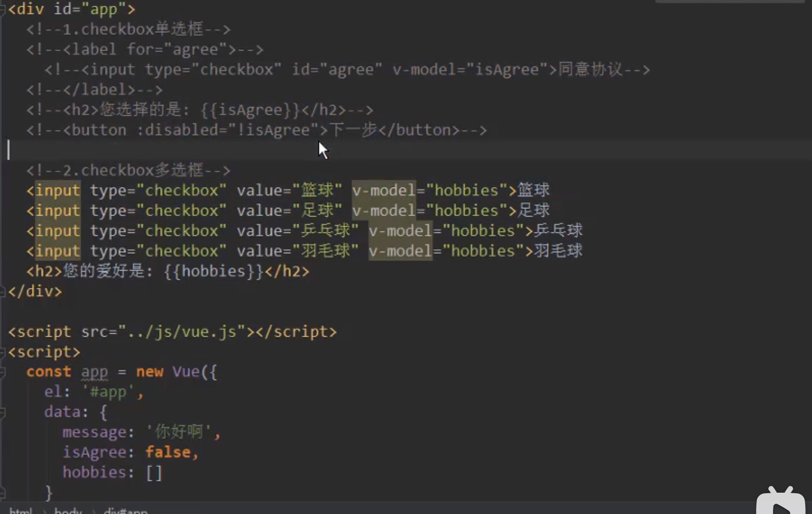812x514 pixels.
Task: Collapse the second <script> block fold marker
Action: click(x=2, y=352)
